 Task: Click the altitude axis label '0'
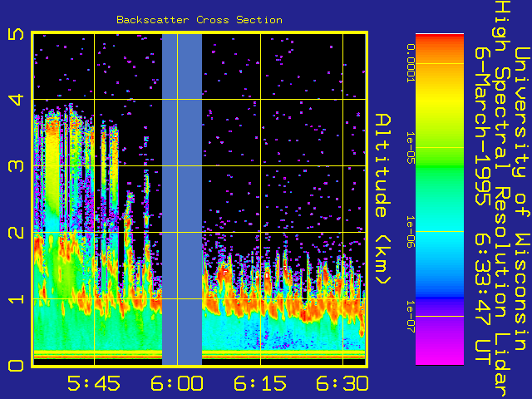[x=16, y=366]
